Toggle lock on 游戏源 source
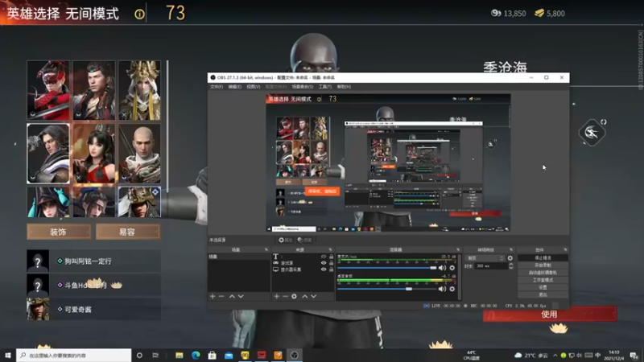The image size is (644, 362). [331, 263]
